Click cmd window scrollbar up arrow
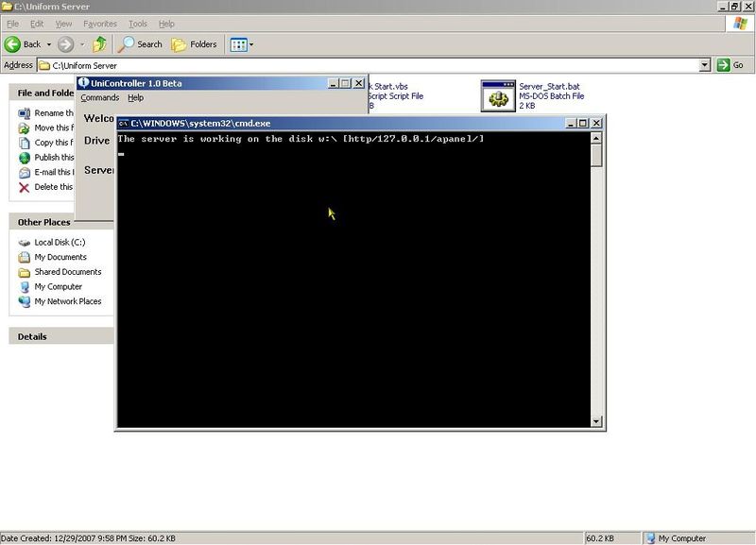 [596, 138]
